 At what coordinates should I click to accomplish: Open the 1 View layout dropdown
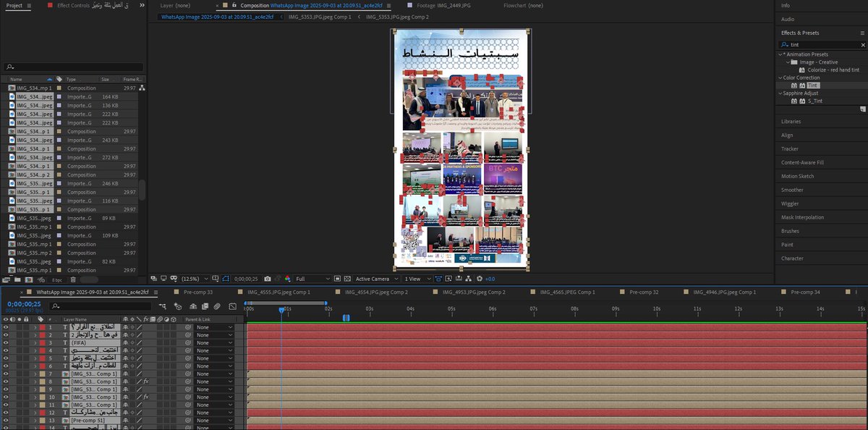(x=418, y=279)
